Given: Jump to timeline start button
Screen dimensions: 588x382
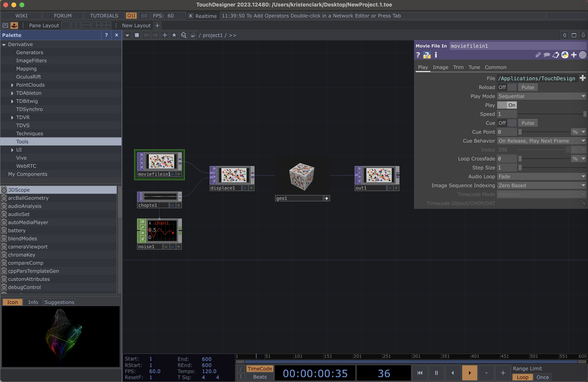Looking at the screenshot, I should (x=420, y=373).
